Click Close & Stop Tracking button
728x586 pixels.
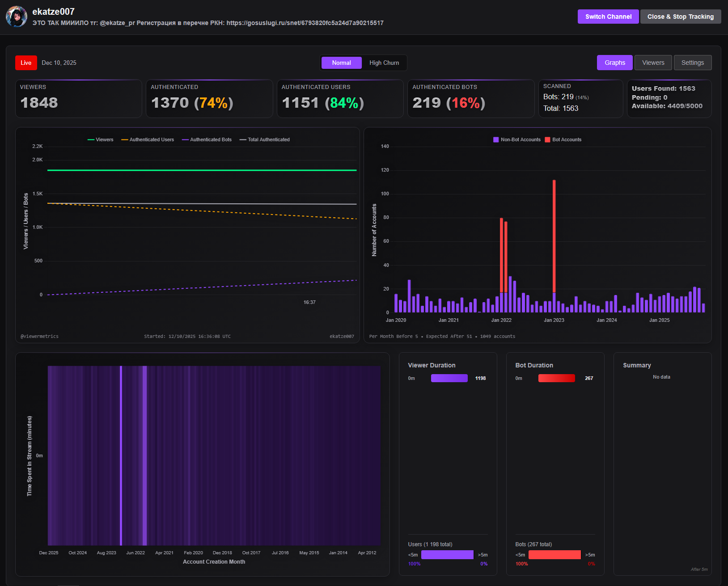click(680, 17)
